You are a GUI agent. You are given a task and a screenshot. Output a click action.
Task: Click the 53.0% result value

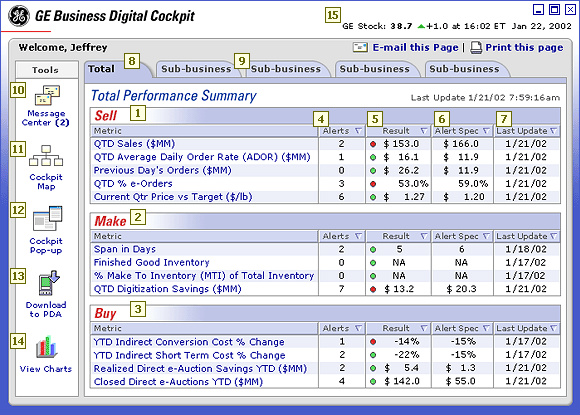coord(413,184)
